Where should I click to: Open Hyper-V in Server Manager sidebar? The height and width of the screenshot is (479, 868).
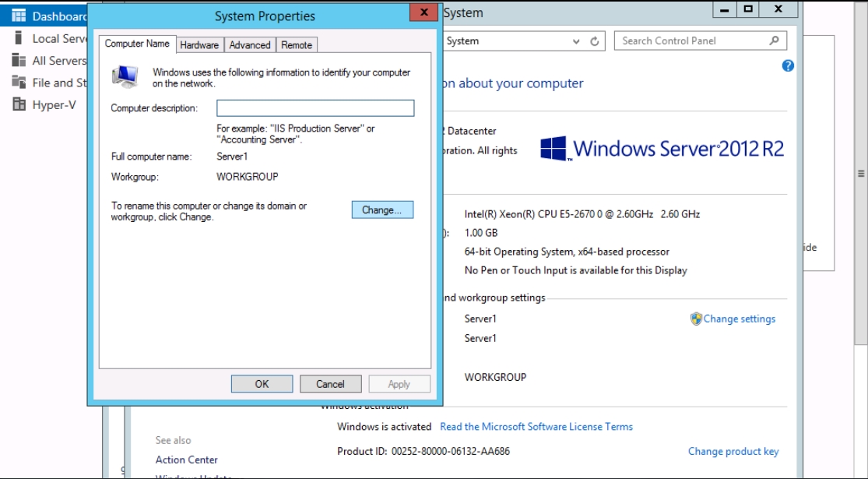[44, 104]
